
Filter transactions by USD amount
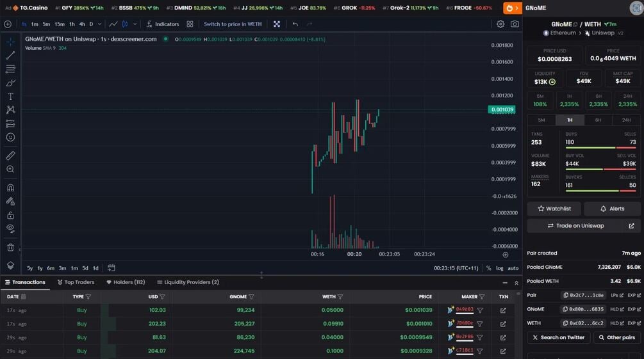[162, 297]
